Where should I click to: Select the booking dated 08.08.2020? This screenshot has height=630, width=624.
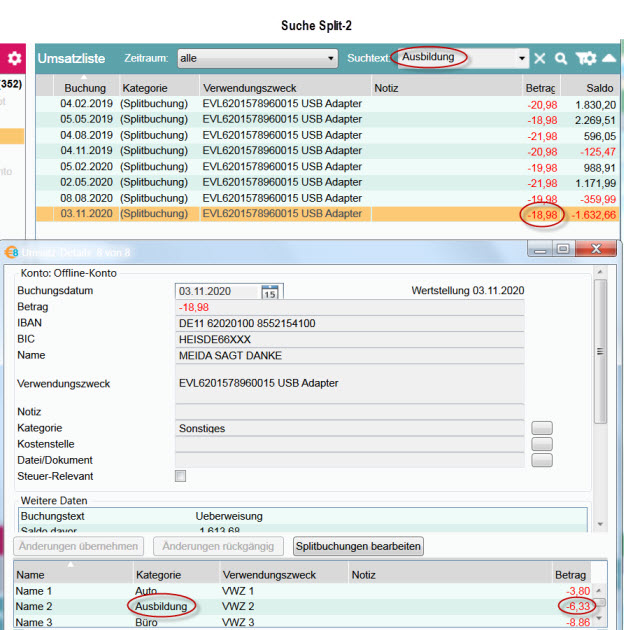click(327, 198)
